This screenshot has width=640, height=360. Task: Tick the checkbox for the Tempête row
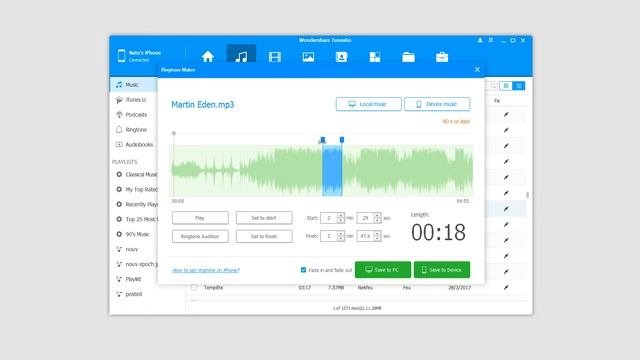[194, 288]
